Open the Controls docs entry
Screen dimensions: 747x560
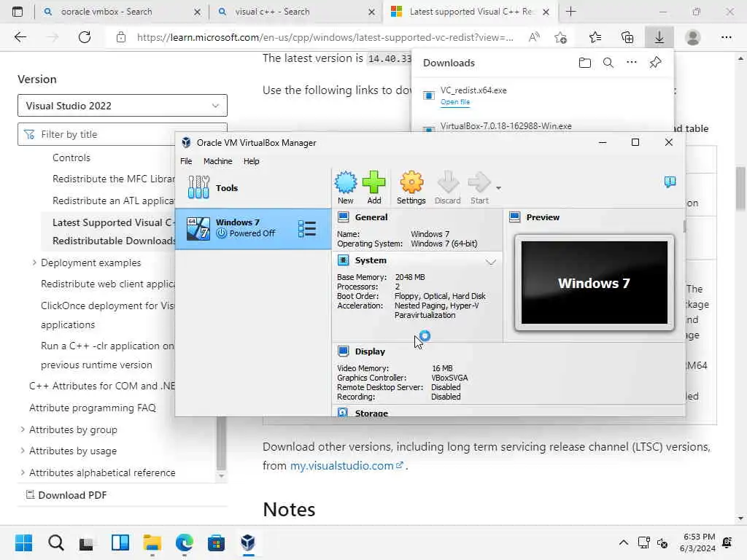[x=71, y=157]
